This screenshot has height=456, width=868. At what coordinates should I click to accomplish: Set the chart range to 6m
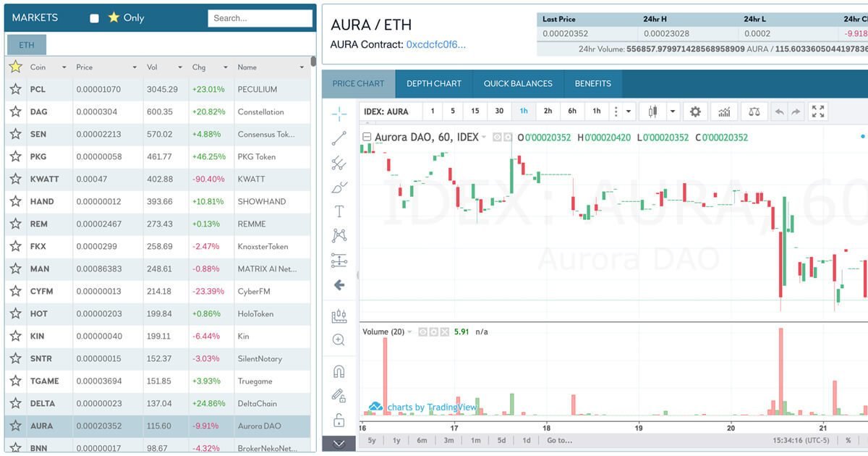point(422,440)
